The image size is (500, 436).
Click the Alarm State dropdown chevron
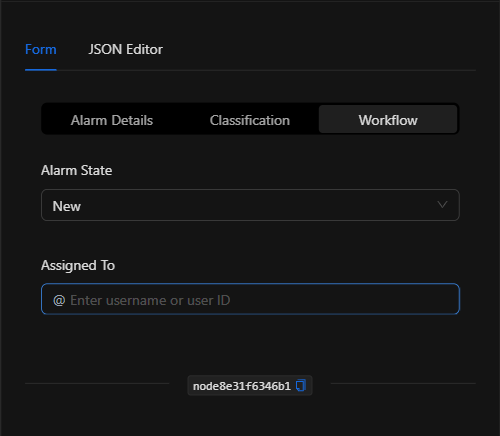click(x=442, y=205)
